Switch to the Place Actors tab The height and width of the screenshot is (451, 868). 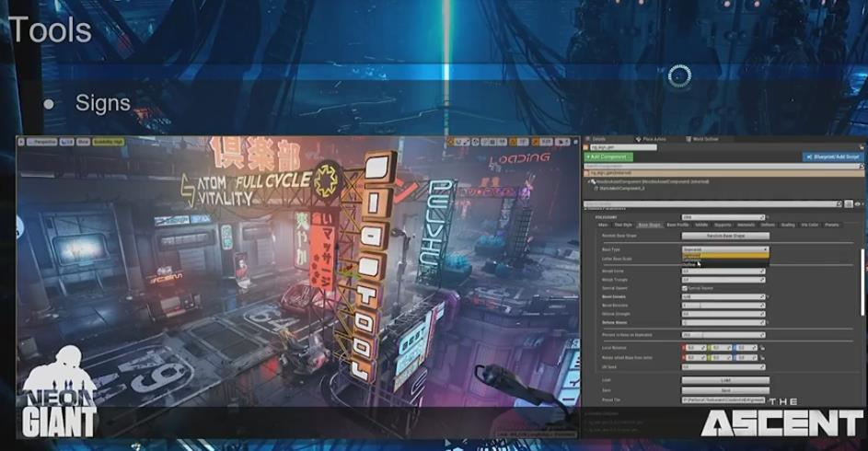(x=651, y=139)
